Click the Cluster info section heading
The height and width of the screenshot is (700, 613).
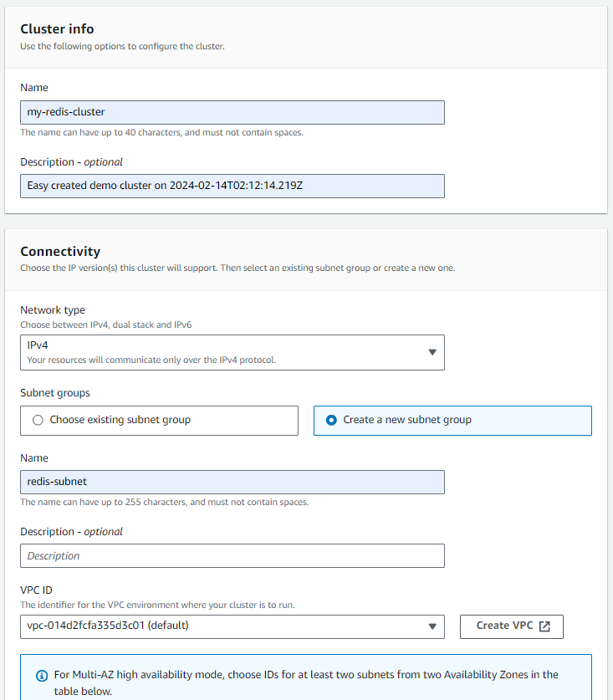57,29
